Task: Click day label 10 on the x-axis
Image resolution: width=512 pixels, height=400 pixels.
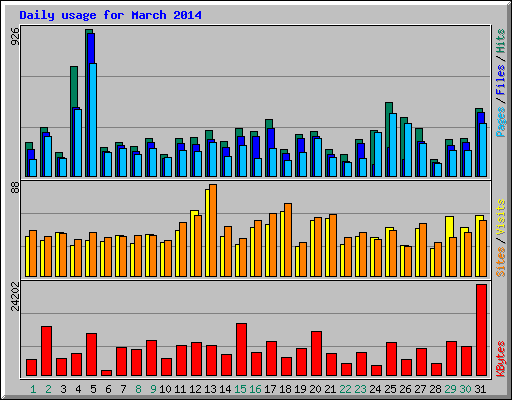Action: point(165,389)
